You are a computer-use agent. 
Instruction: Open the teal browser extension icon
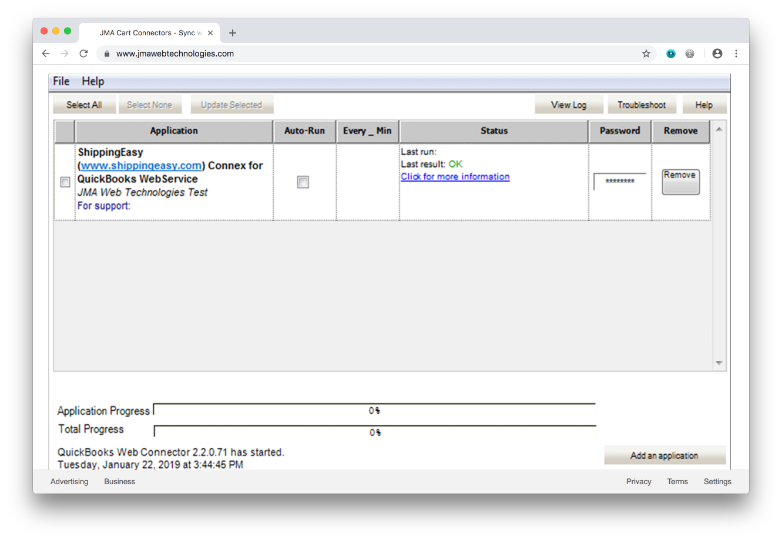coord(671,53)
